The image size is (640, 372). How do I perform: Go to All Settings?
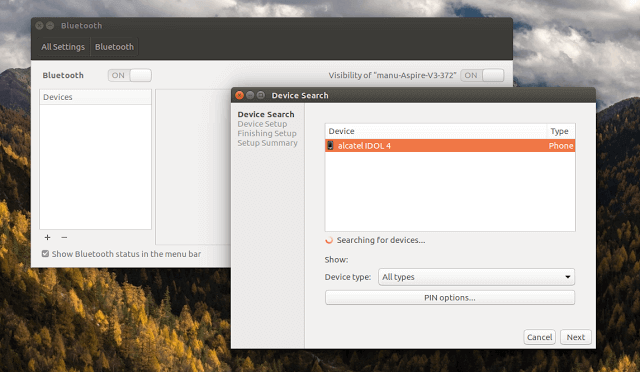63,47
